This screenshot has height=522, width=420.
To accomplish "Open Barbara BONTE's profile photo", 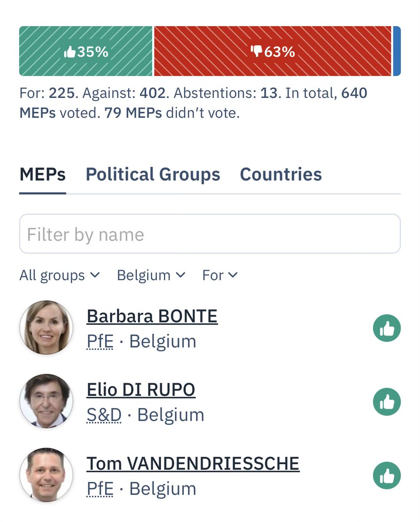I will tap(46, 328).
